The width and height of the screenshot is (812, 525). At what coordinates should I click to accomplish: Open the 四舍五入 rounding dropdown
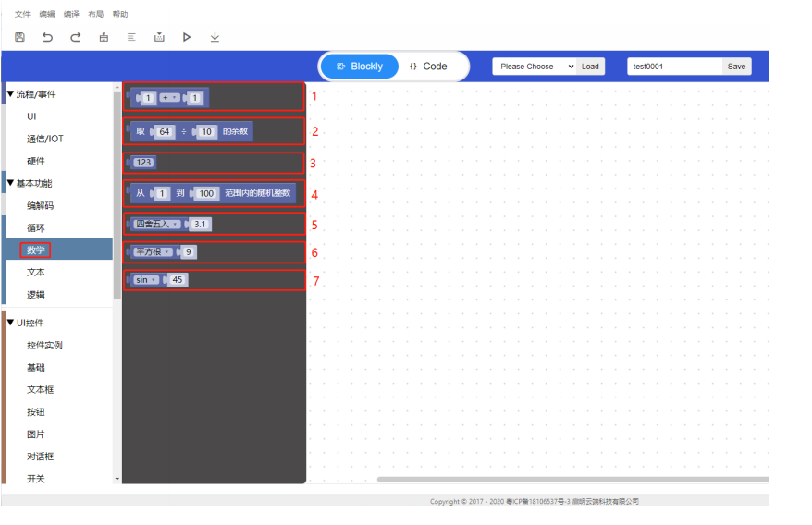coord(157,225)
